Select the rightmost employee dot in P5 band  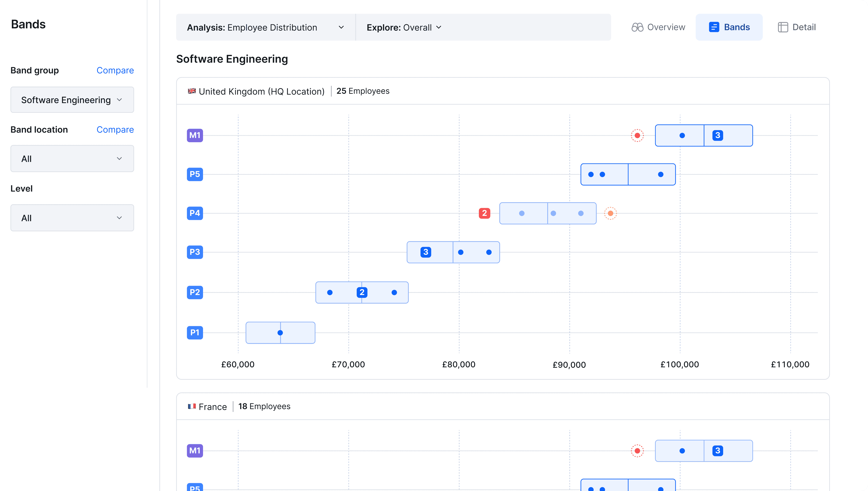point(661,174)
